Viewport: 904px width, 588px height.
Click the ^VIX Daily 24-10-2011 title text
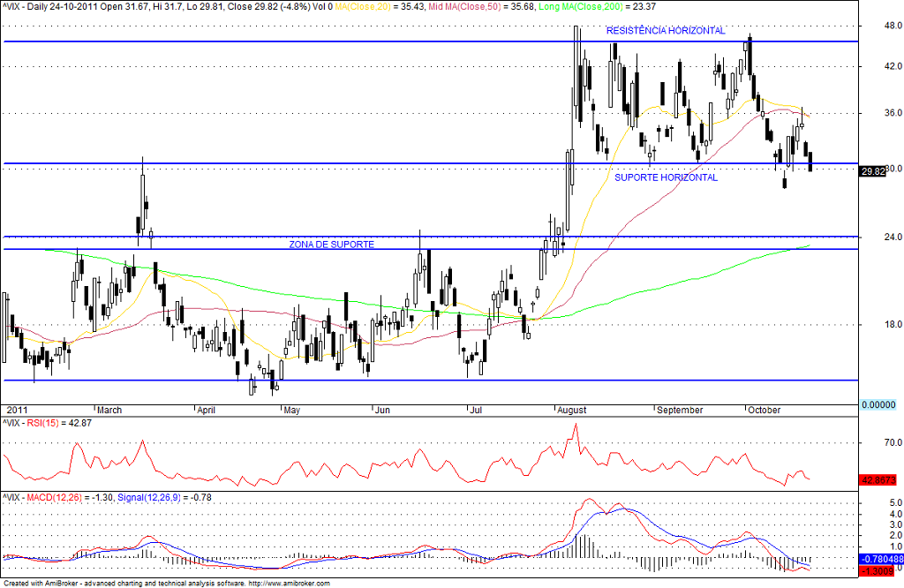49,7
